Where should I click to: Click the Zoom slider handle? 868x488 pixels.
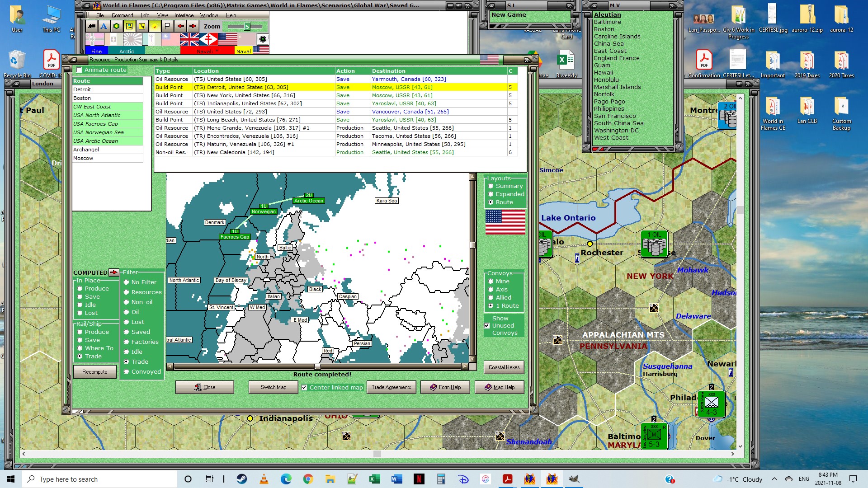point(247,27)
